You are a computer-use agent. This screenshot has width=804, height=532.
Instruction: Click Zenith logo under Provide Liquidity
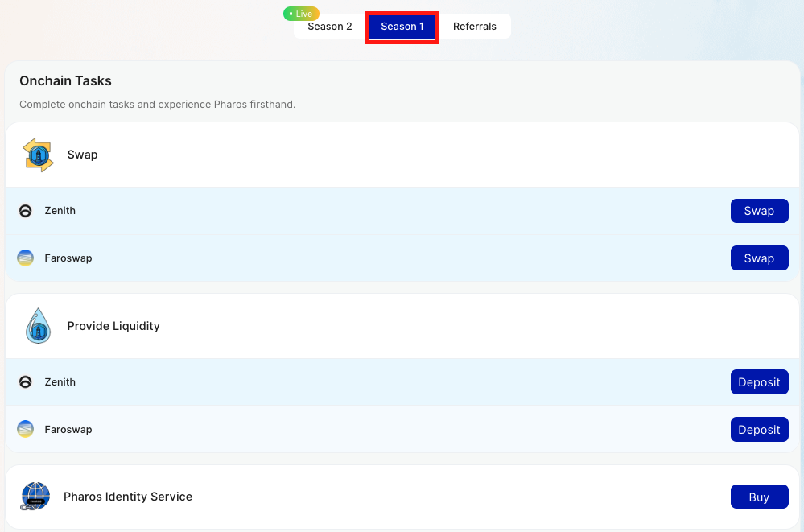click(x=26, y=382)
